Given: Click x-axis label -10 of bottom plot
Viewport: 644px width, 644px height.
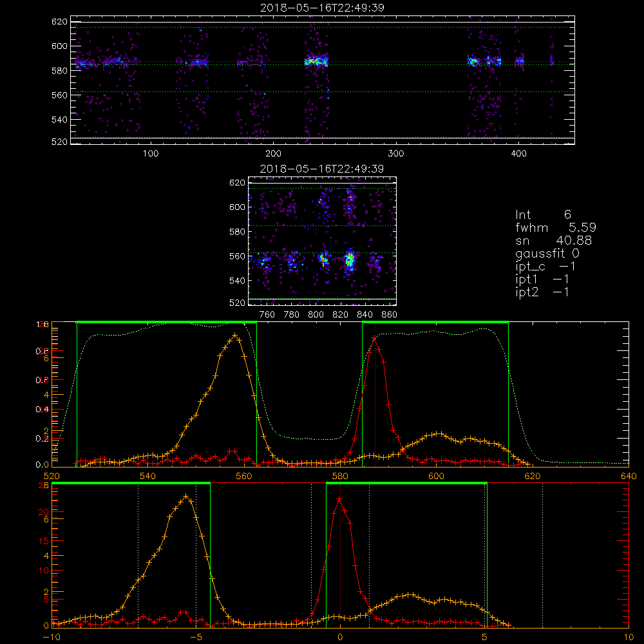Looking at the screenshot, I should tap(52, 638).
